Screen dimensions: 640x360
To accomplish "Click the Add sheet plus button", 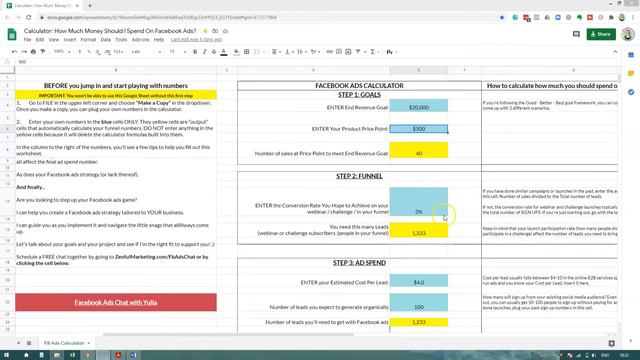I will coord(18,343).
